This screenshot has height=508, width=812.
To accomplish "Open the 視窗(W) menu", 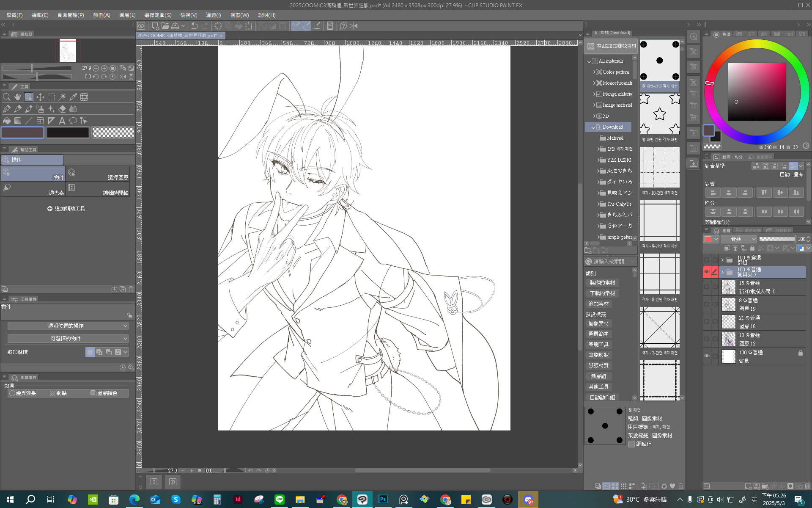I will (239, 15).
